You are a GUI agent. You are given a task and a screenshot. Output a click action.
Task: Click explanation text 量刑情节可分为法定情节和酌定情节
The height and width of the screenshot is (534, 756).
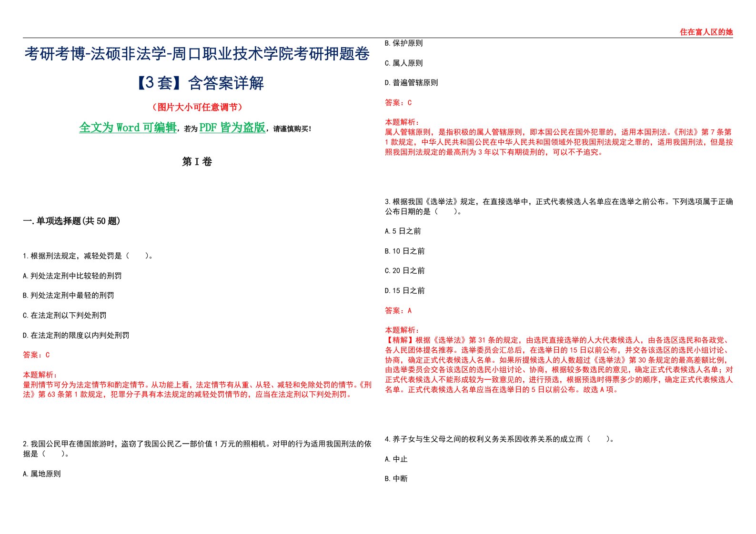197,390
